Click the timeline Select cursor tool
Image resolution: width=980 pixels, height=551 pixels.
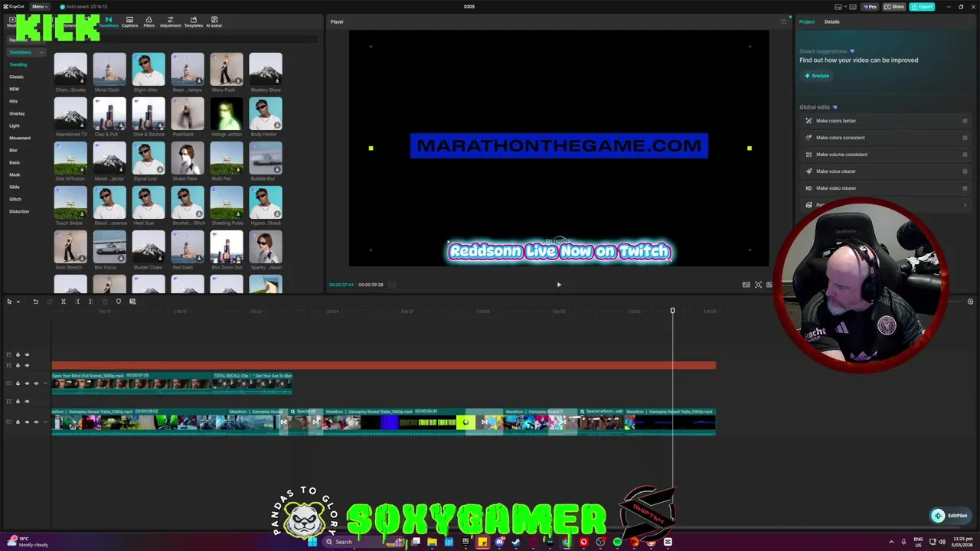click(9, 302)
